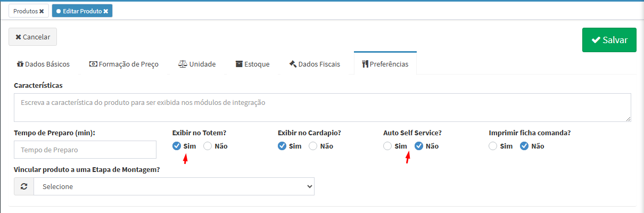Choose Sim for Imprimir ficha comanda
The image size is (644, 213).
[493, 146]
